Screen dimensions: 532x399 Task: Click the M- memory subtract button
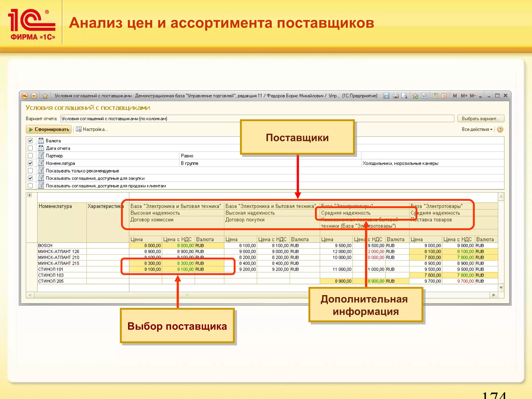click(x=473, y=96)
